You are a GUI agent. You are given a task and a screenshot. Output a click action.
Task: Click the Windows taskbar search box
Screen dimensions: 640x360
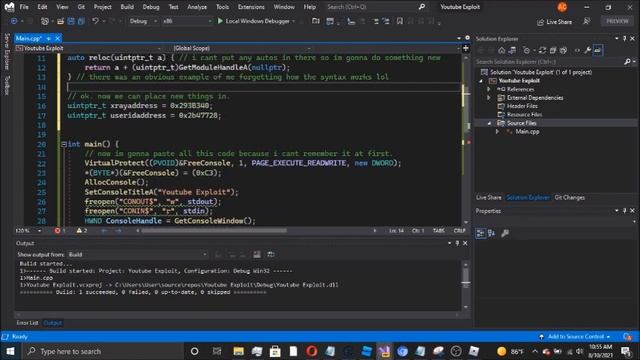(102, 351)
